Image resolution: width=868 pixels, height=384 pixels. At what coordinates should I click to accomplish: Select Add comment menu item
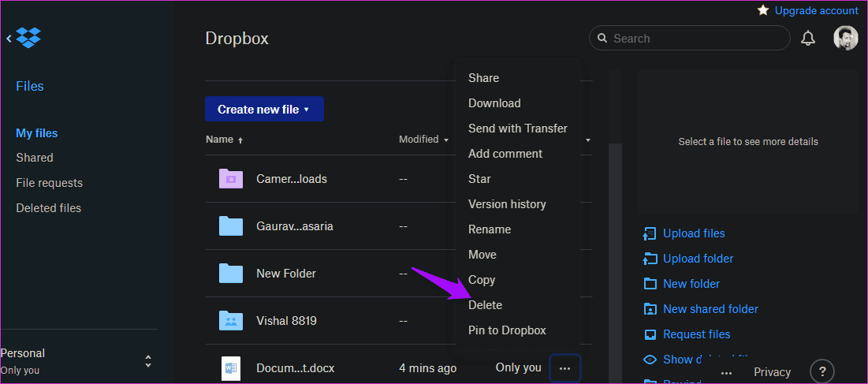click(x=505, y=153)
